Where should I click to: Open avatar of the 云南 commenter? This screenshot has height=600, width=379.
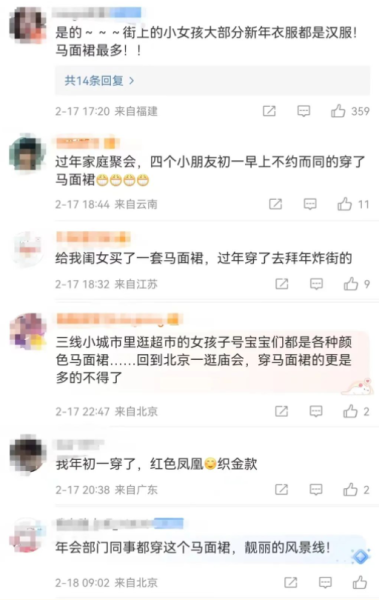coord(28,152)
